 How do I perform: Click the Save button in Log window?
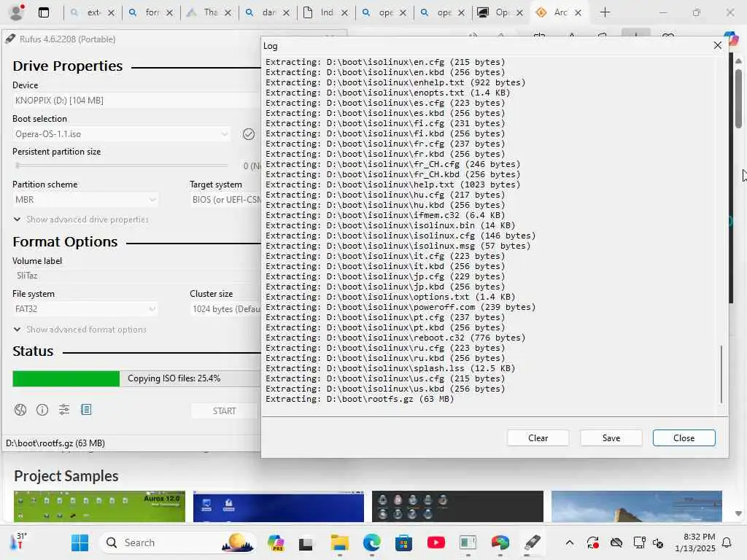coord(611,438)
